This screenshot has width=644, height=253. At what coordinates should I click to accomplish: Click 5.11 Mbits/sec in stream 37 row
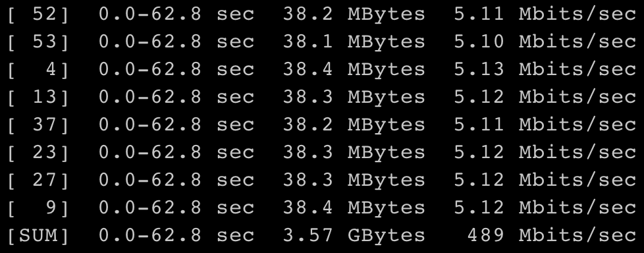(x=545, y=125)
